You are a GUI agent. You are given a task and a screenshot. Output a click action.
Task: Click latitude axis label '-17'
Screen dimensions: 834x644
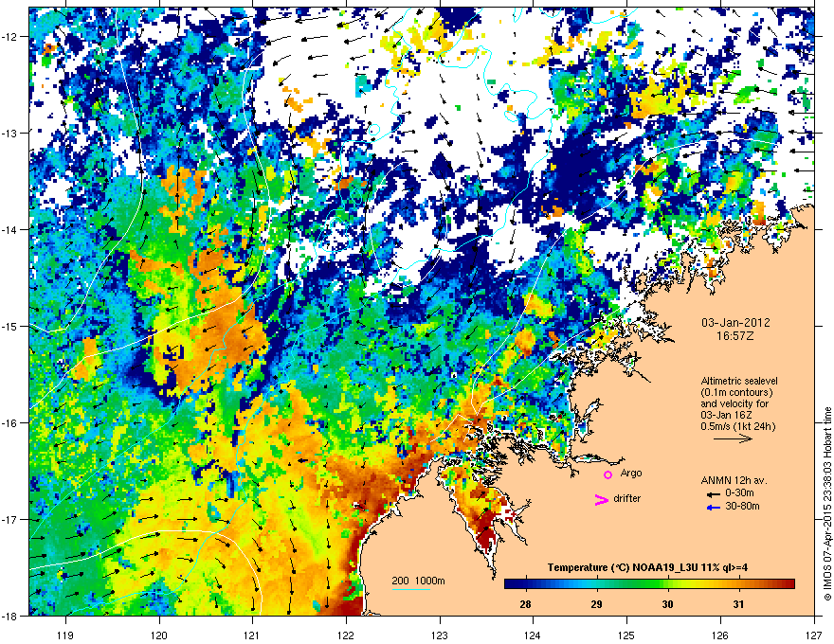point(9,519)
